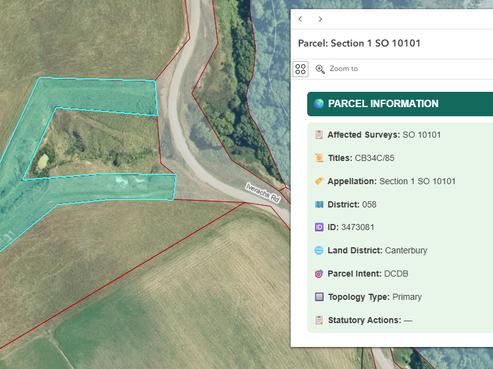493x369 pixels.
Task: Click the Iverachs Rd label on map
Action: click(263, 193)
